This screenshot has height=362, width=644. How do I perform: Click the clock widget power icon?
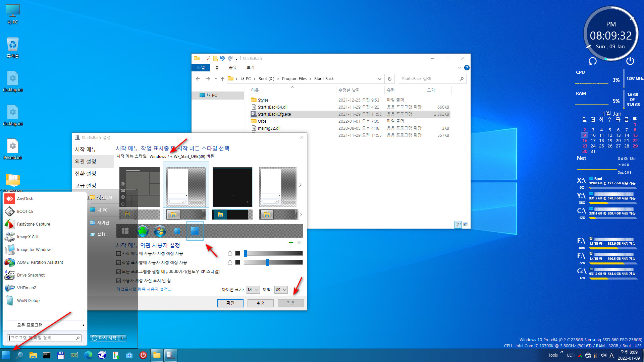point(630,61)
